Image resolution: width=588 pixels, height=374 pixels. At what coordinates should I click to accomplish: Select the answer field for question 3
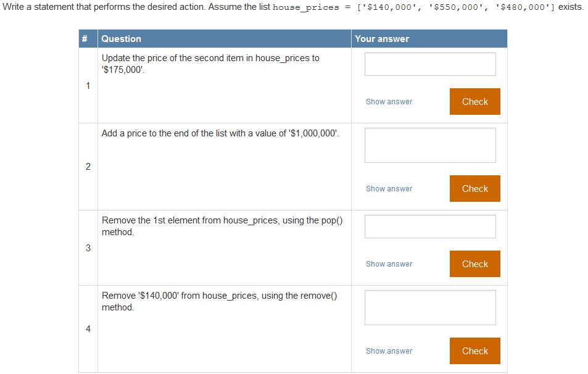coord(430,226)
